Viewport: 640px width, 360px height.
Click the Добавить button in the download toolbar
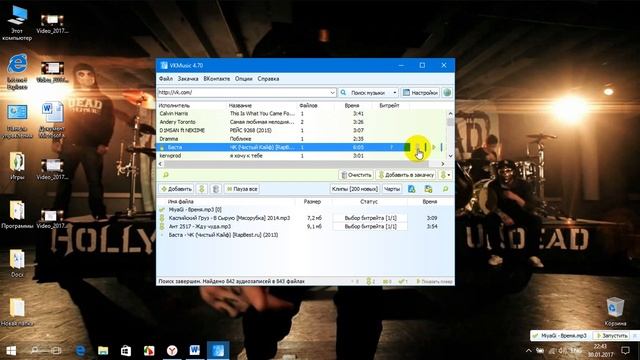pos(176,189)
